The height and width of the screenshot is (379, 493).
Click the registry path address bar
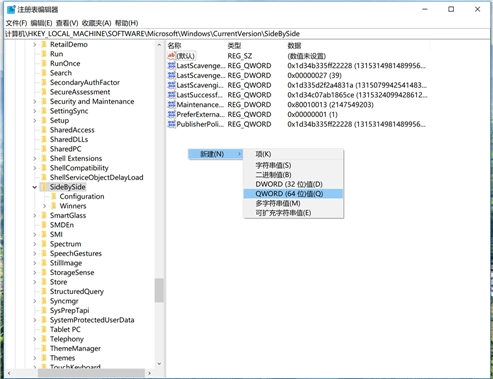[x=247, y=34]
